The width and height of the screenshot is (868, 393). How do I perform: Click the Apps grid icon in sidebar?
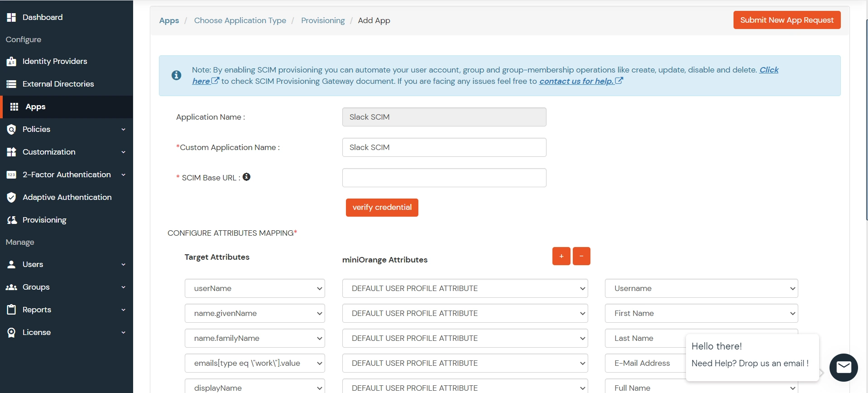coord(14,107)
